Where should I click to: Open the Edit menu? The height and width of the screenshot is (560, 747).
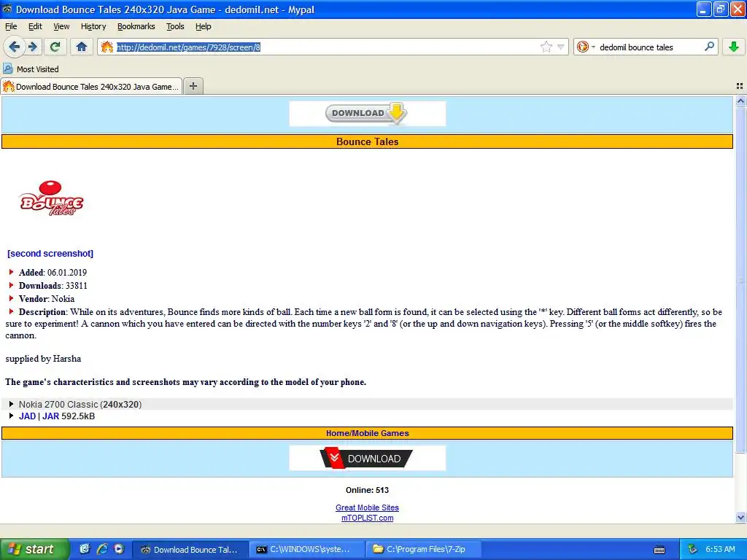[x=35, y=26]
